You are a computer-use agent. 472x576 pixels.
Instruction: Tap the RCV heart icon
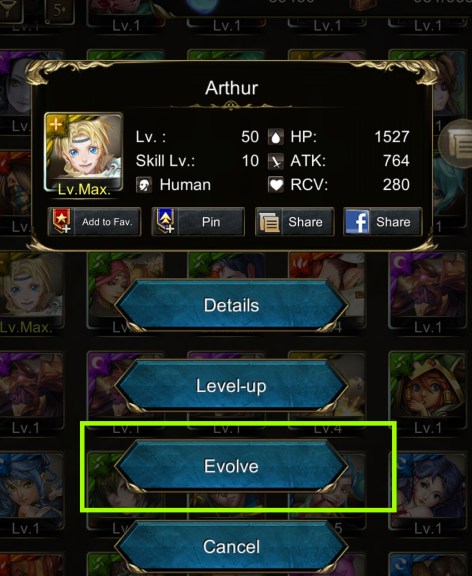[x=276, y=184]
